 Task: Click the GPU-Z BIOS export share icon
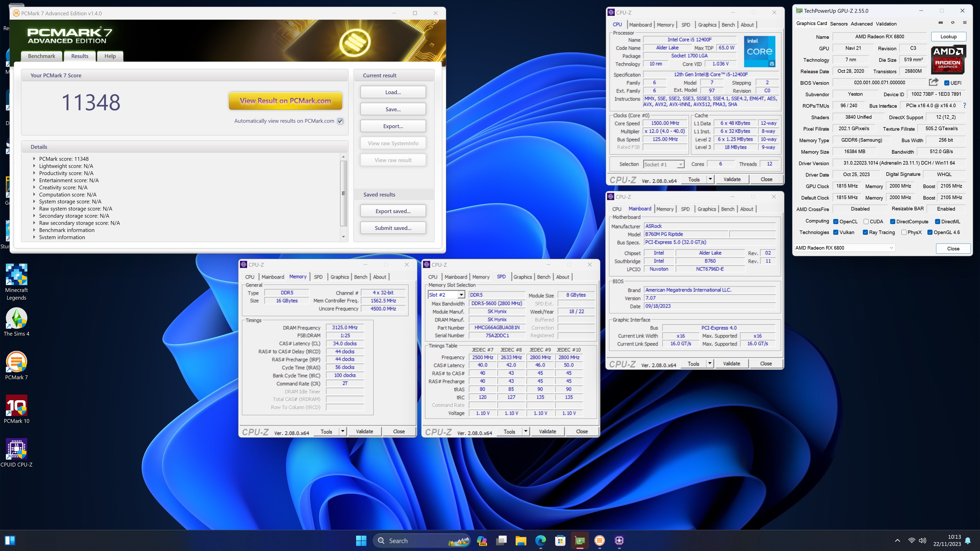tap(934, 82)
